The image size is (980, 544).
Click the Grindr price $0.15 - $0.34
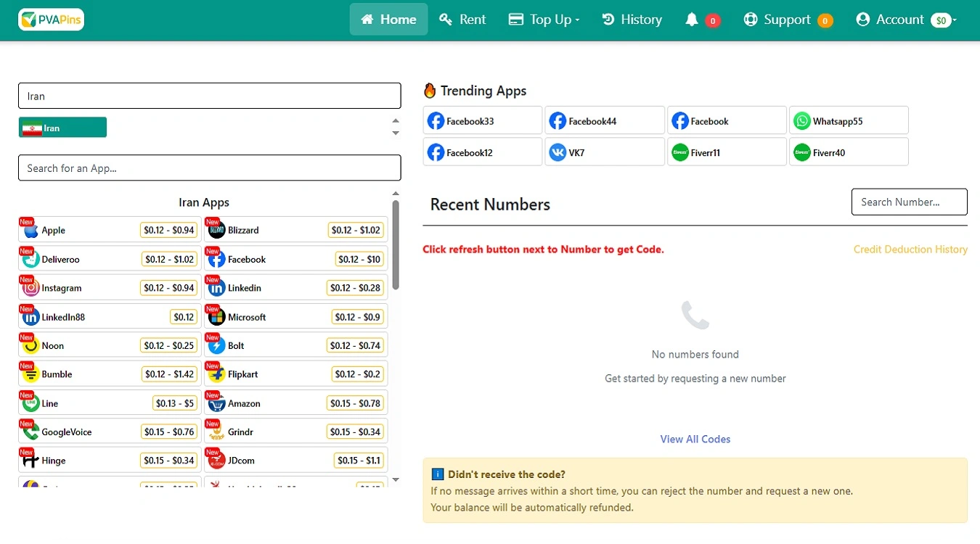click(356, 432)
